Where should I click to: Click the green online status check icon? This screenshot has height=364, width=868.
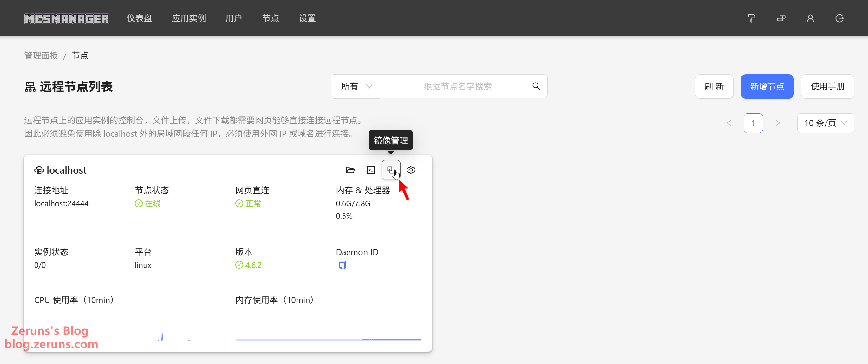(139, 203)
